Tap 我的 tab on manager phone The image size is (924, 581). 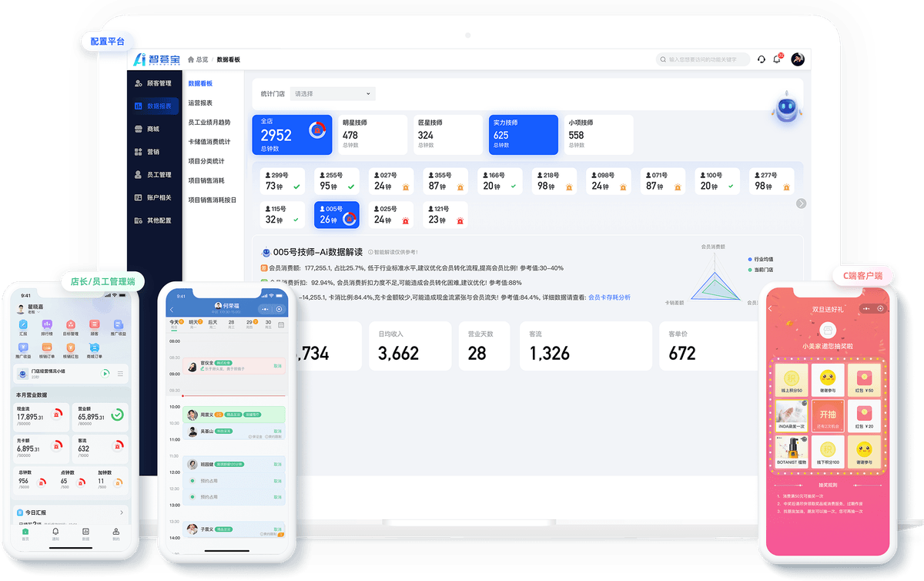[x=116, y=533]
